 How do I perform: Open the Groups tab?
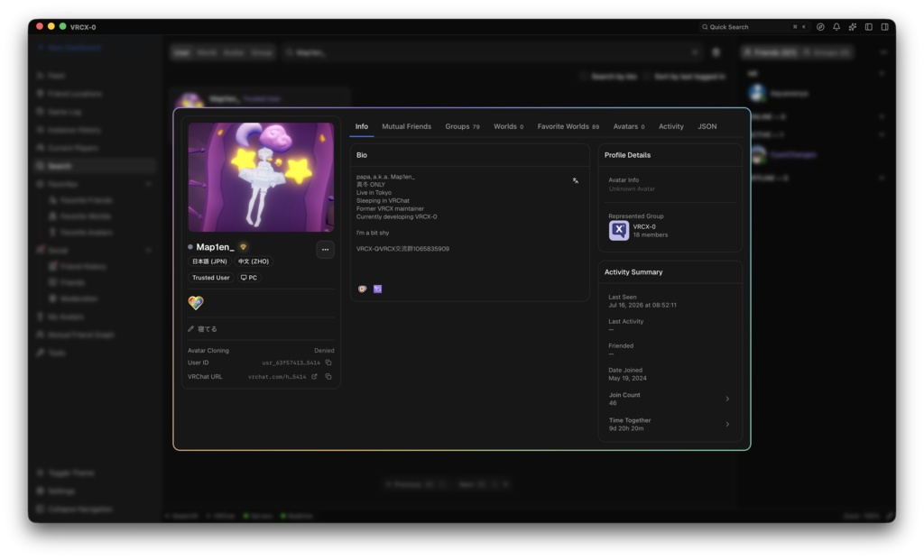(463, 126)
